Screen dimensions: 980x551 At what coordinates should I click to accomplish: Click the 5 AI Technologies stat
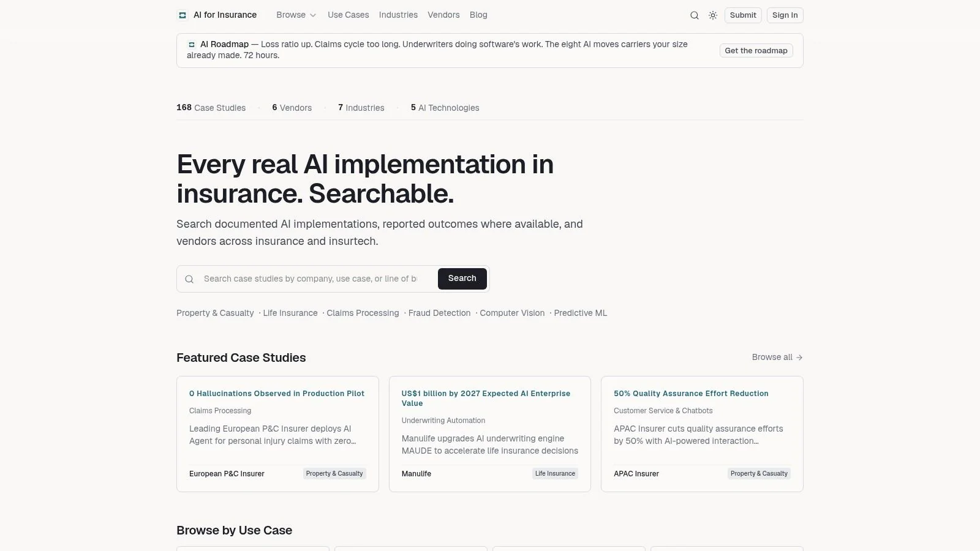[x=445, y=108]
